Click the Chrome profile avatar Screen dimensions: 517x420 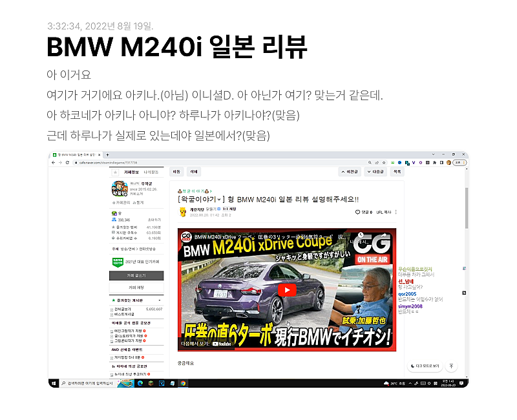click(448, 163)
